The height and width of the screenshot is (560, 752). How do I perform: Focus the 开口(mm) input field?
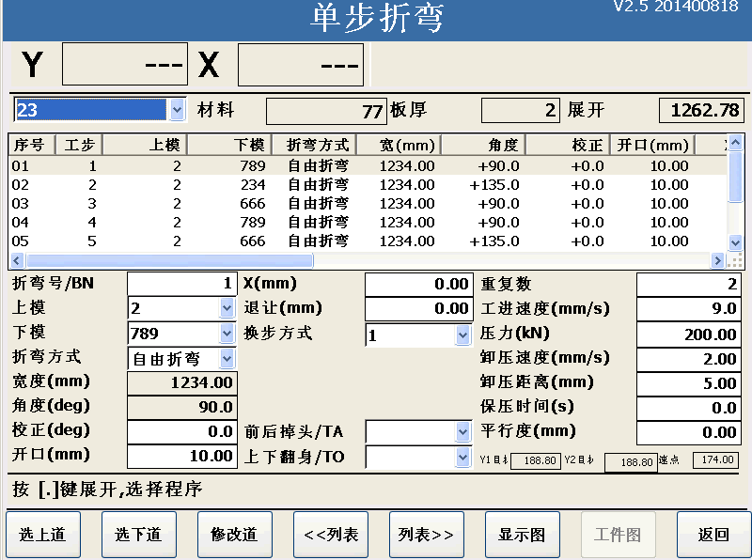[x=181, y=456]
